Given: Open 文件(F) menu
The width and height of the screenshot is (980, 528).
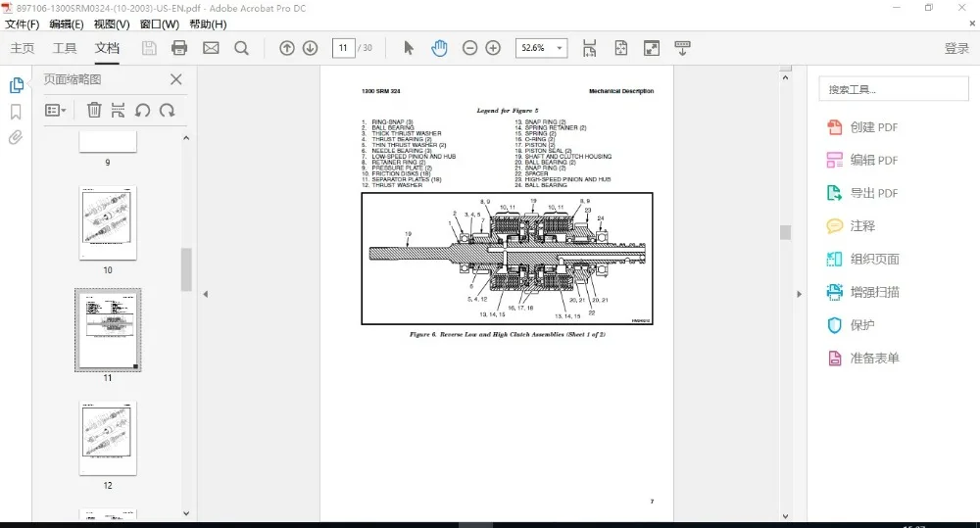Looking at the screenshot, I should pyautogui.click(x=23, y=24).
